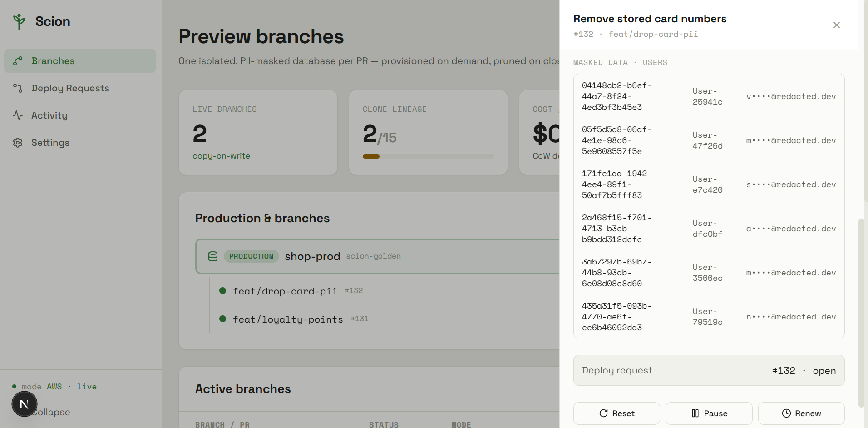Click the email s••••@redacted.dev

(791, 184)
